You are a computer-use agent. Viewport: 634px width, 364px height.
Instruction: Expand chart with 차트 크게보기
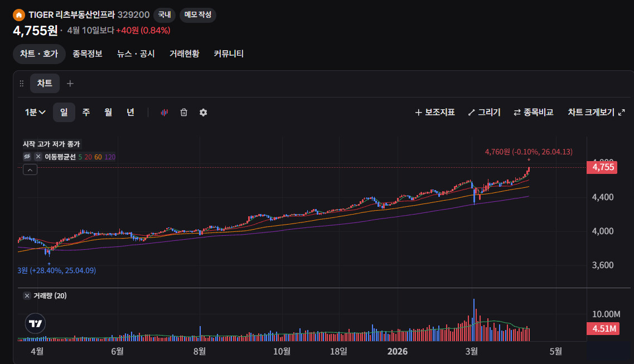(597, 112)
